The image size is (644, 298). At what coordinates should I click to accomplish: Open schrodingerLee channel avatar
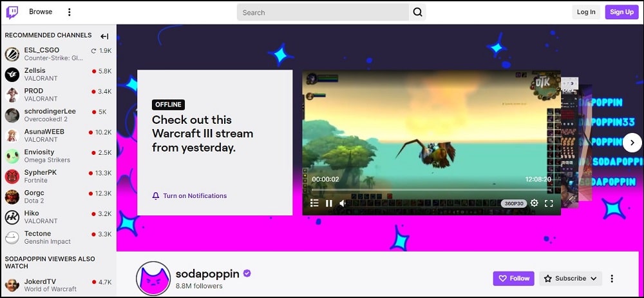click(x=12, y=115)
